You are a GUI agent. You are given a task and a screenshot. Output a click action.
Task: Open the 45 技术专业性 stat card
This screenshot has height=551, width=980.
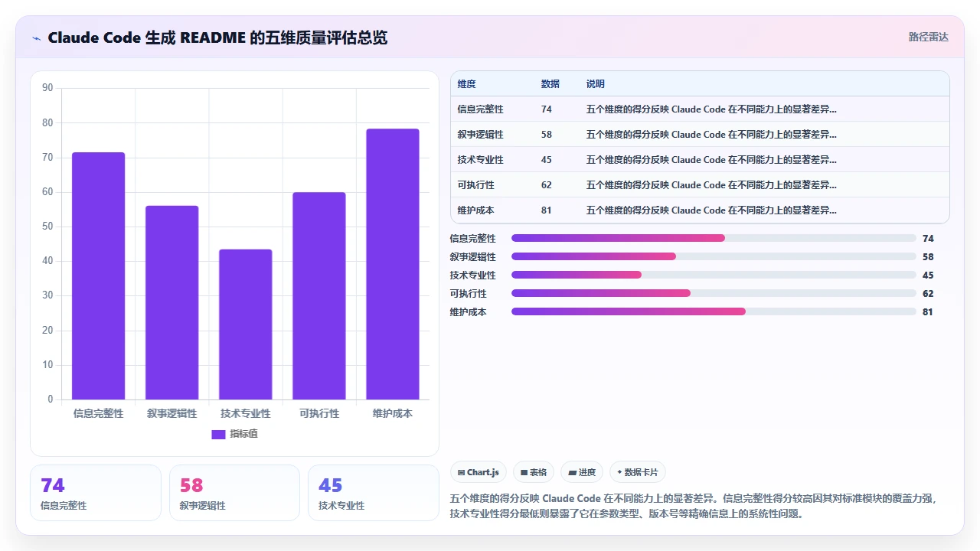click(x=374, y=493)
